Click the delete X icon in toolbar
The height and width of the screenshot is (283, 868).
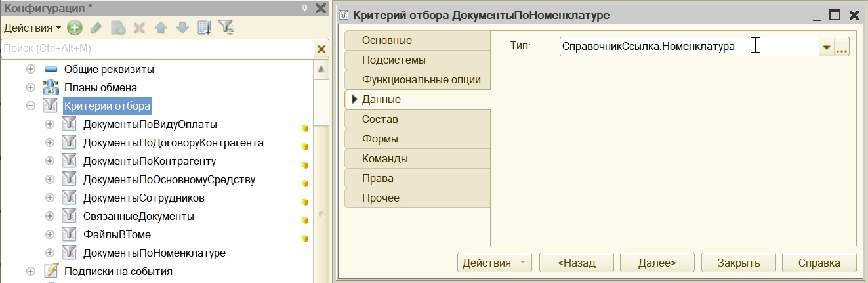click(139, 28)
